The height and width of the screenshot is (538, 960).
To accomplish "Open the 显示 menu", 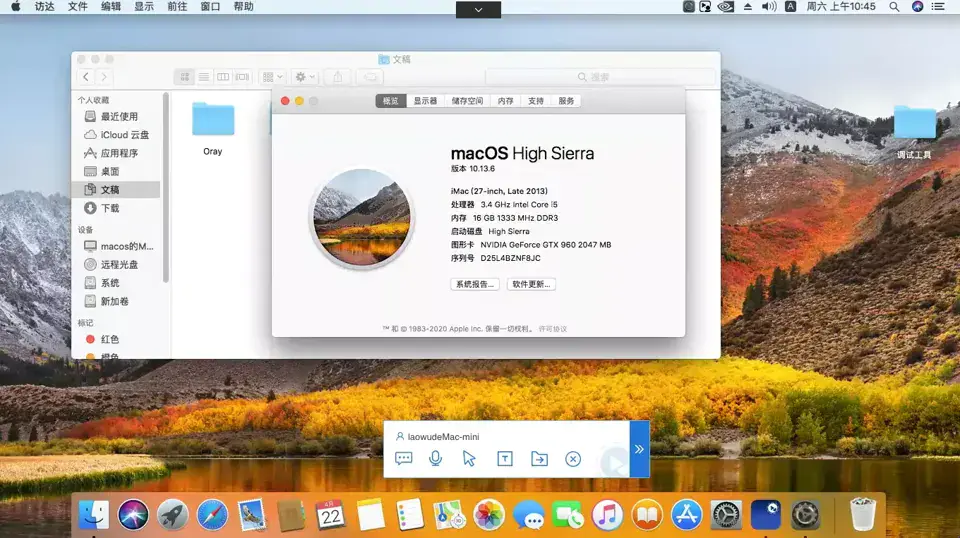I will coord(144,7).
